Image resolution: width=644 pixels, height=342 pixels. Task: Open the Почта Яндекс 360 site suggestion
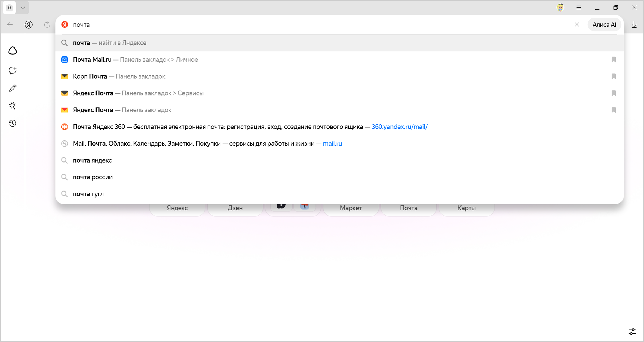[x=339, y=127]
